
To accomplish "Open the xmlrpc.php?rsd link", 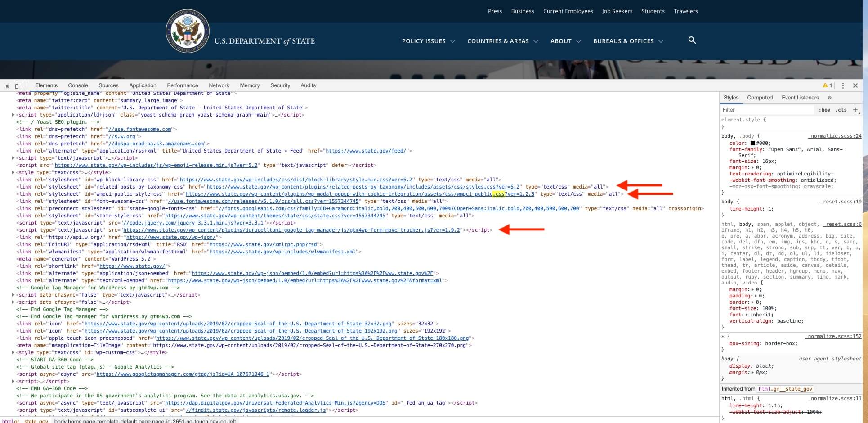I will (x=263, y=244).
